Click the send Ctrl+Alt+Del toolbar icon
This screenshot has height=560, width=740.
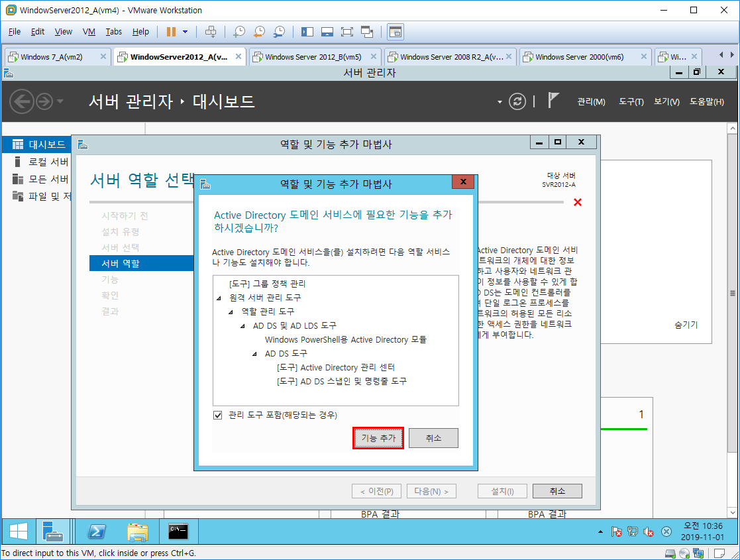click(211, 32)
